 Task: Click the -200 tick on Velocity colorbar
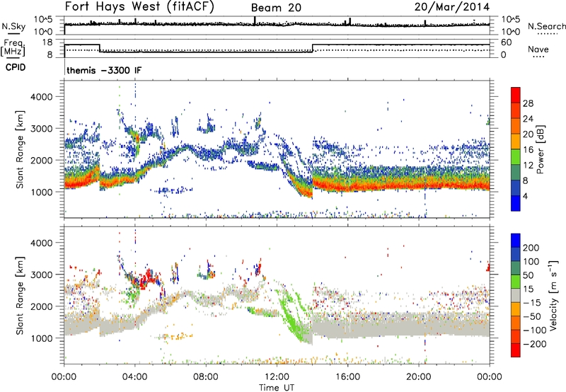coord(534,344)
